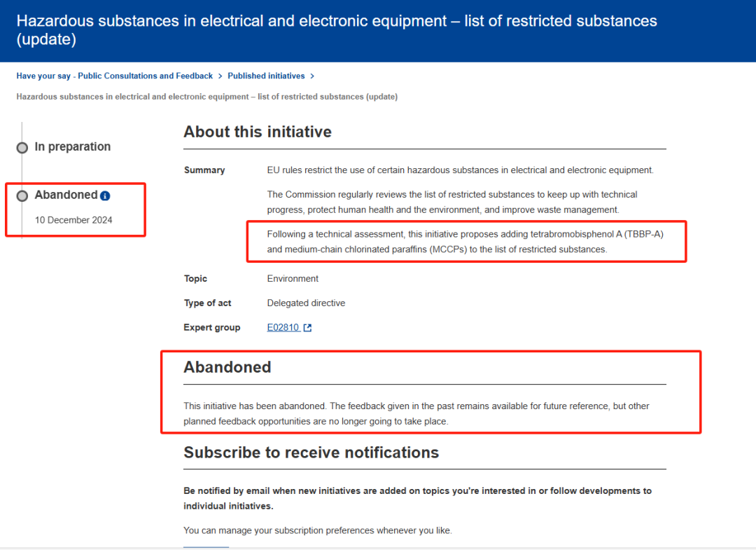Go to Published initiatives breadcrumb
The height and width of the screenshot is (550, 756).
[266, 76]
